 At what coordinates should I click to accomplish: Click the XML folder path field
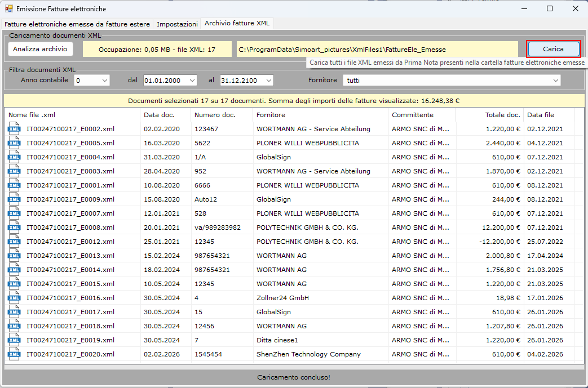pos(376,50)
